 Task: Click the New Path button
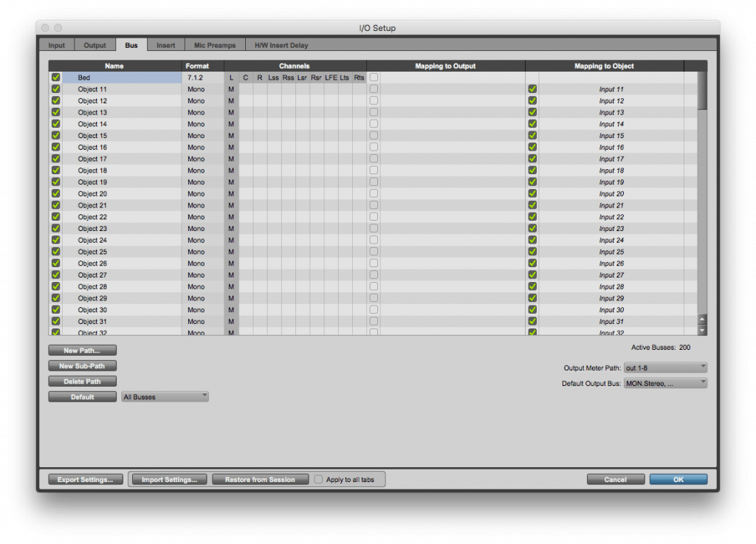click(x=82, y=351)
